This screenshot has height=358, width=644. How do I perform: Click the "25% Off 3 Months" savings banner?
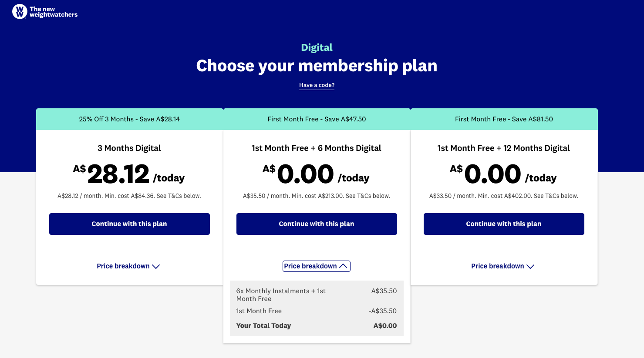[129, 119]
